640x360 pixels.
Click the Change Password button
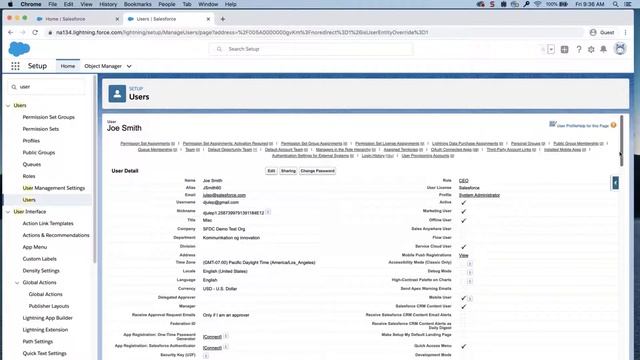(318, 171)
